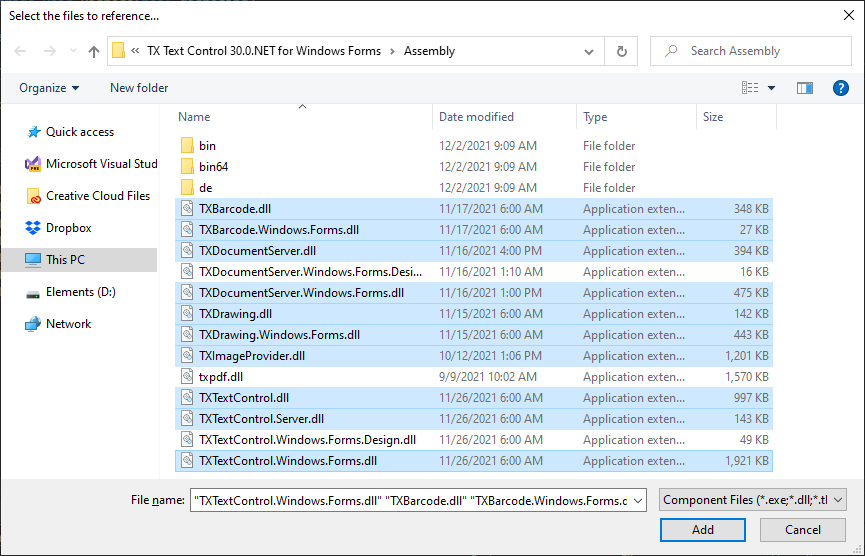Sort by Name column header
Viewport: 865px width, 556px height.
pos(194,117)
